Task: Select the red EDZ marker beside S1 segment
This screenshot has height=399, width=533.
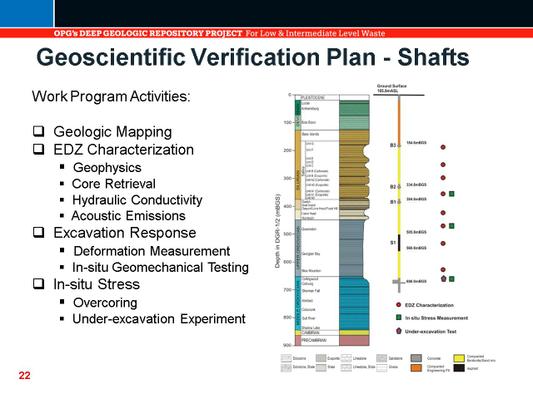Action: pyautogui.click(x=443, y=243)
